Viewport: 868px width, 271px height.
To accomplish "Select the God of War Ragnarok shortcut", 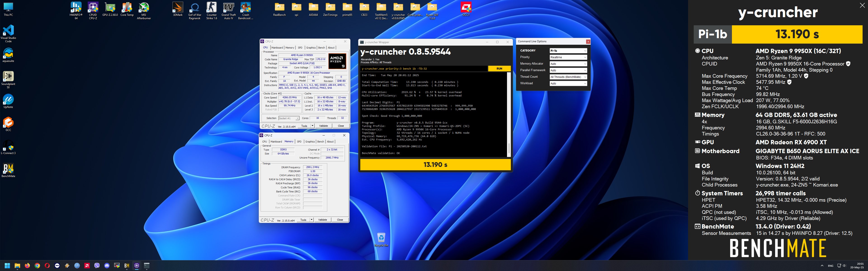I will (x=194, y=10).
